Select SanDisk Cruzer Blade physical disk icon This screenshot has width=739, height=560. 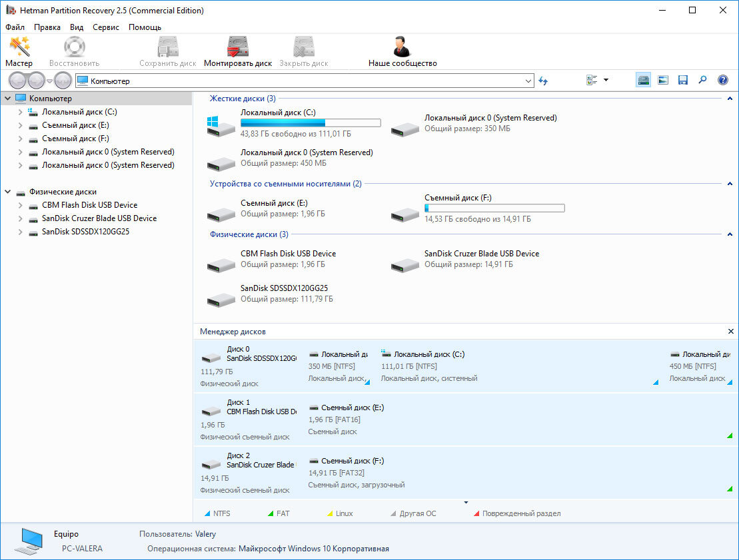(x=405, y=264)
